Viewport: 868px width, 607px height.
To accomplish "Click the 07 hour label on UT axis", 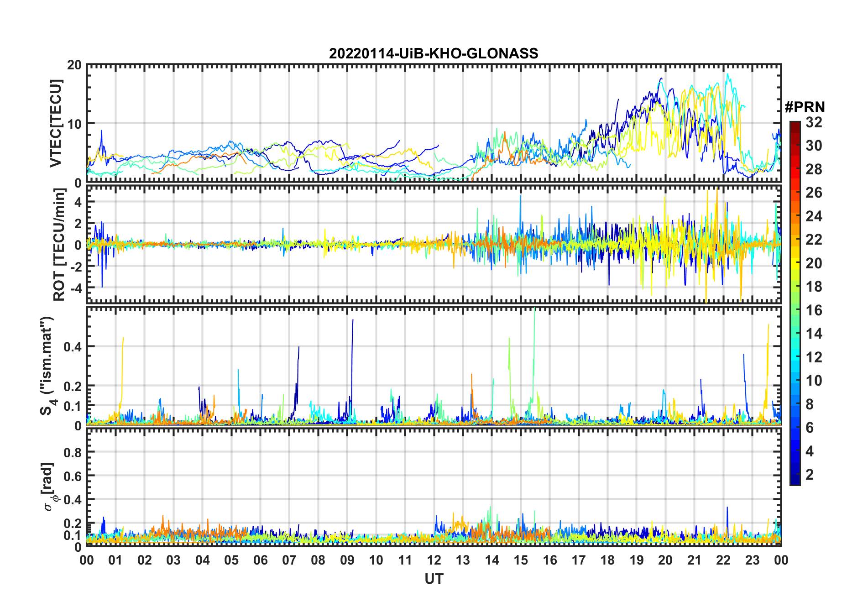I will (x=289, y=560).
